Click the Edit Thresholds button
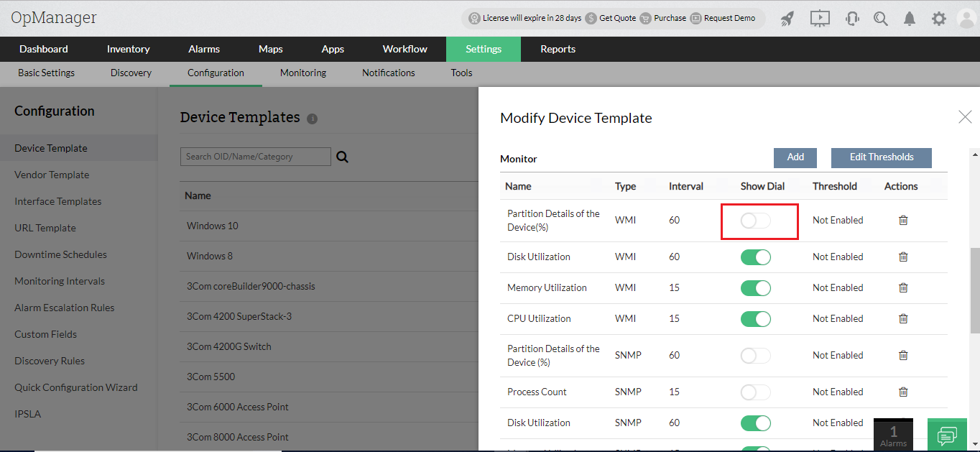This screenshot has width=980, height=452. coord(882,157)
